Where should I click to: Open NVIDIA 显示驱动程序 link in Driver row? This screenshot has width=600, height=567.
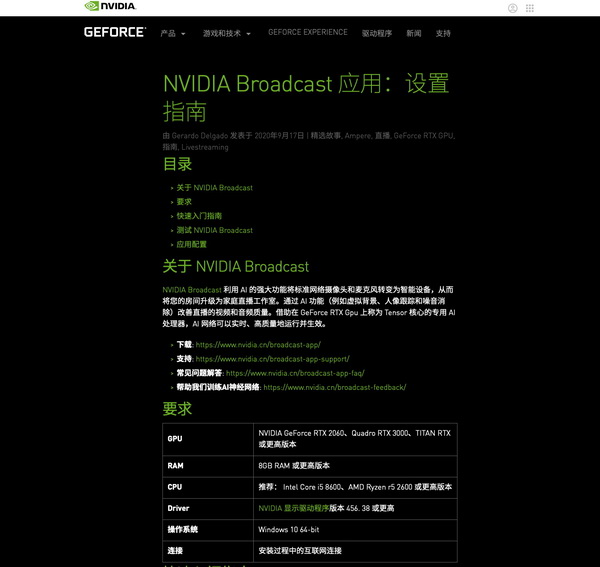[293, 508]
